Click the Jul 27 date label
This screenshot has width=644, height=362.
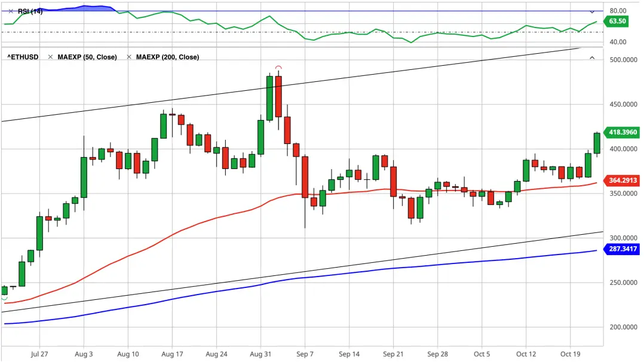click(39, 354)
